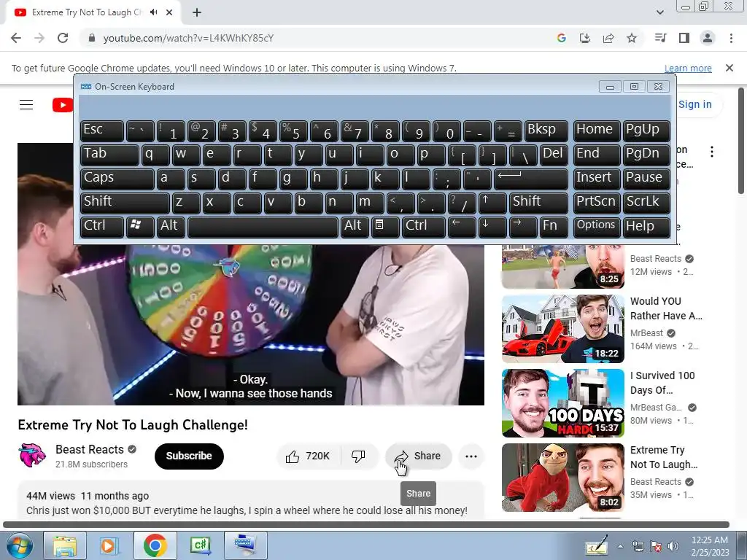Click the Sign in button

694,104
